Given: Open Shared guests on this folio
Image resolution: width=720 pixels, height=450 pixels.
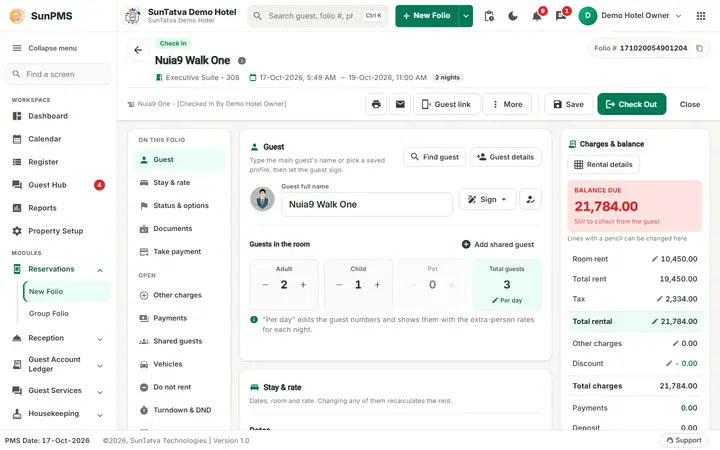Looking at the screenshot, I should (x=179, y=341).
